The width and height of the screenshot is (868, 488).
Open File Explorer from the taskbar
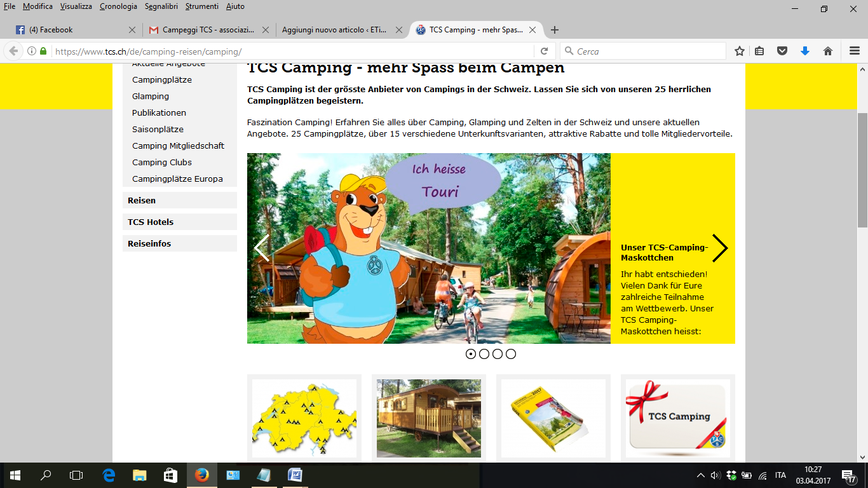point(140,475)
